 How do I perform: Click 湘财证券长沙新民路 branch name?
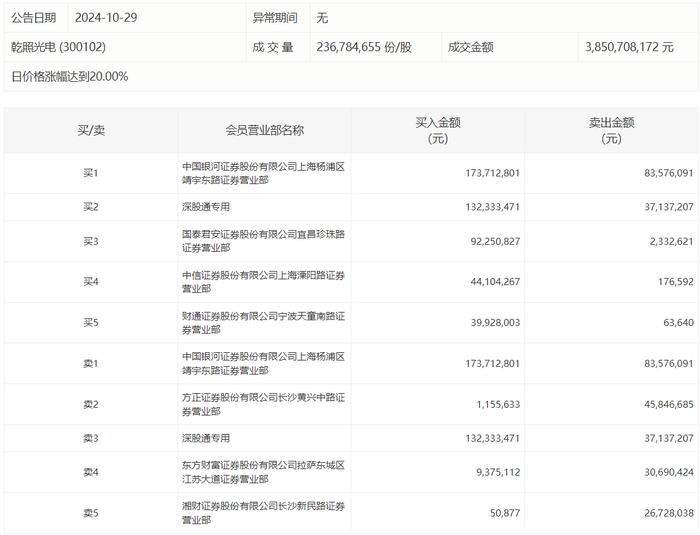point(263,513)
